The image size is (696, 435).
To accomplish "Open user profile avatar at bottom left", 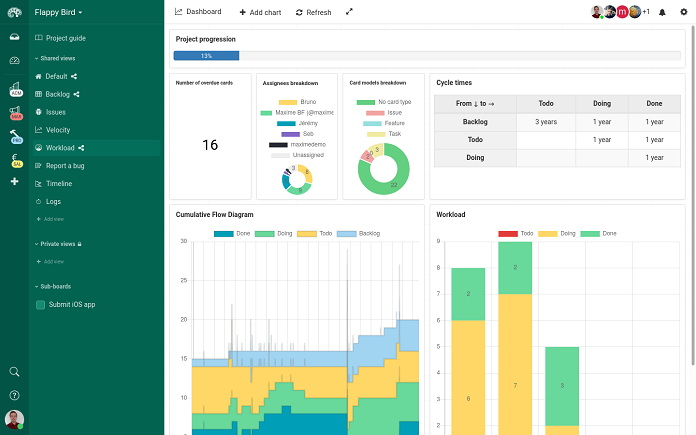I will [14, 419].
